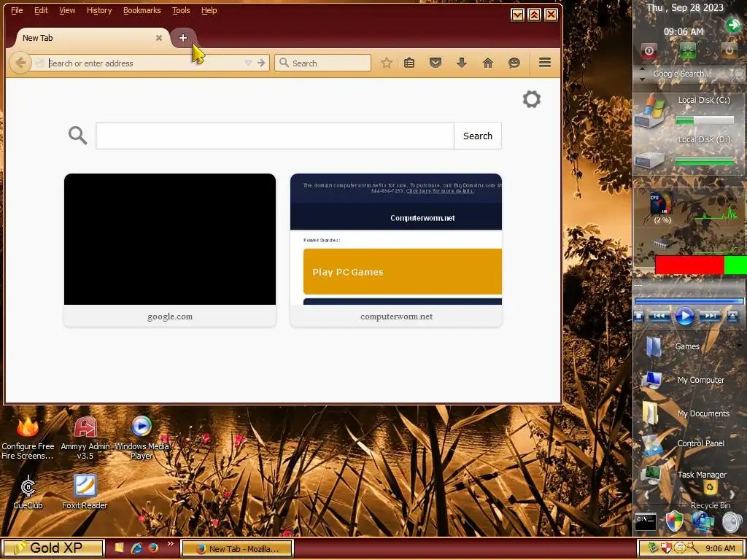Viewport: 747px width, 560px height.
Task: Click eject on the sidebar media player
Action: (x=732, y=316)
